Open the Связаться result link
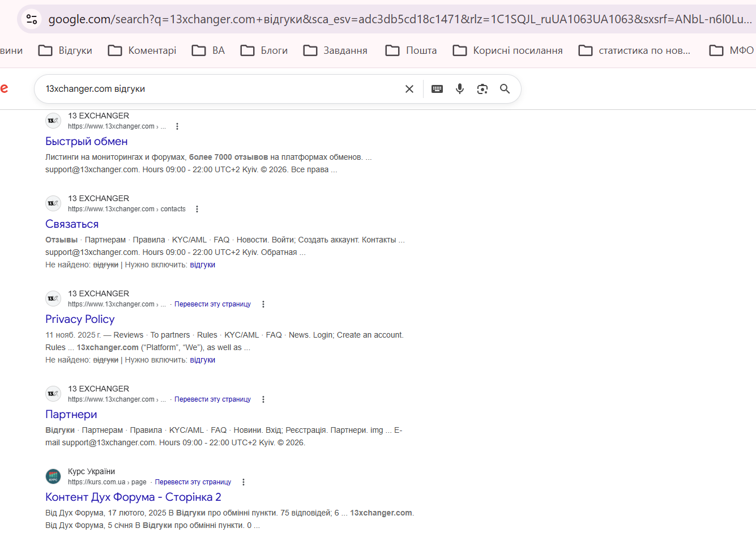 click(x=72, y=224)
